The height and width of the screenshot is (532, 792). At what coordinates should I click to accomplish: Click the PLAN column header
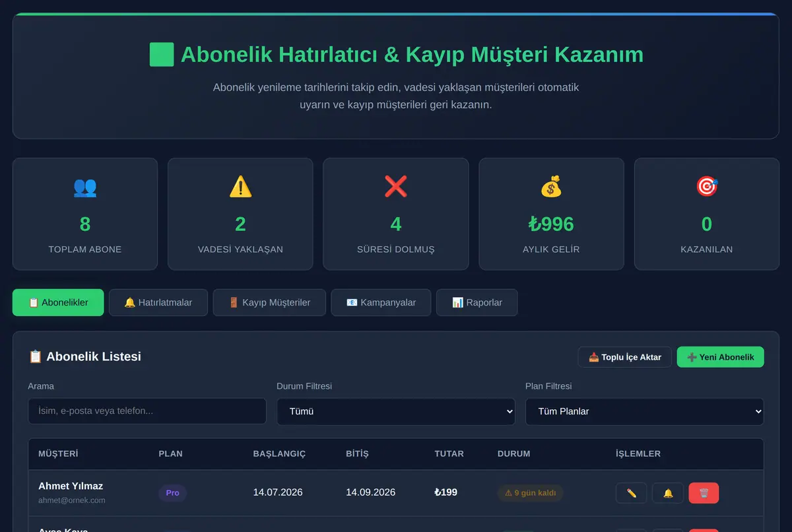171,454
